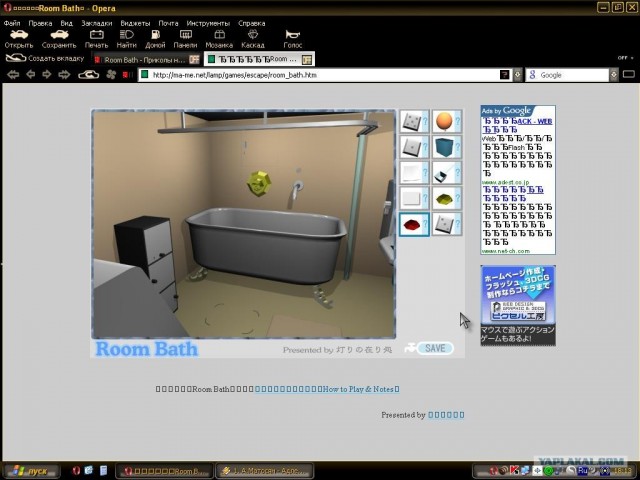Click Создать вкладку new tab button
This screenshot has height=480, width=640.
point(44,58)
